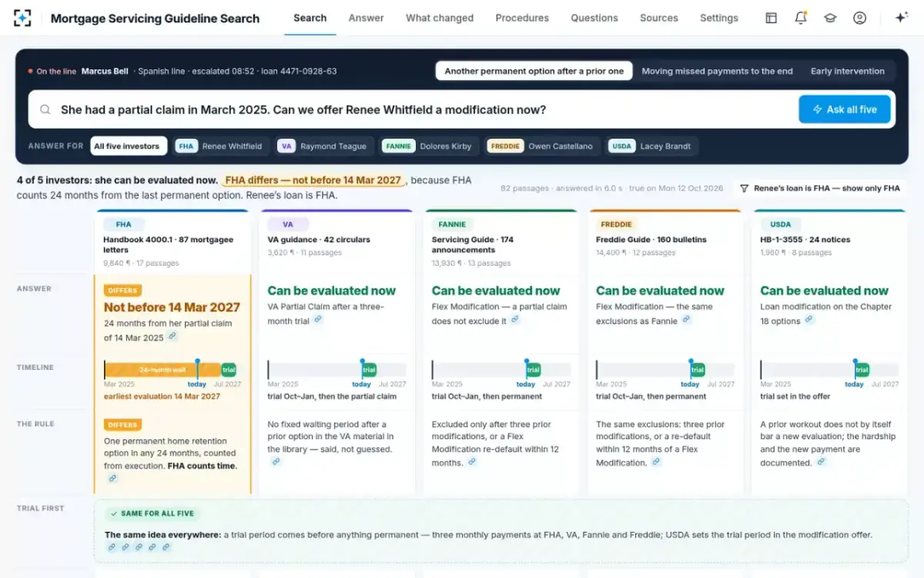Click the trial segment on Freddie timeline

[698, 370]
